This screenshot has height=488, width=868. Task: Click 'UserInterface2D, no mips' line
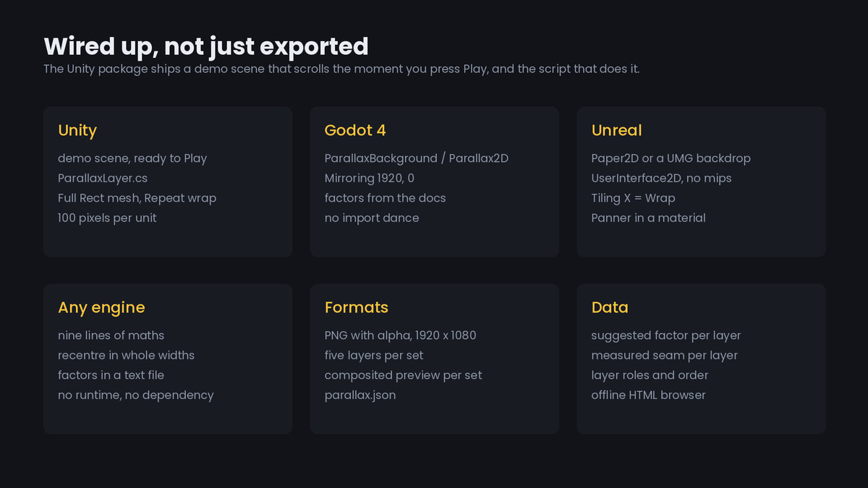(x=661, y=178)
